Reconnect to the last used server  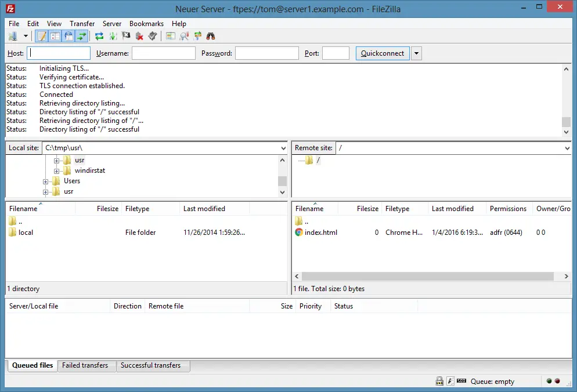[152, 36]
